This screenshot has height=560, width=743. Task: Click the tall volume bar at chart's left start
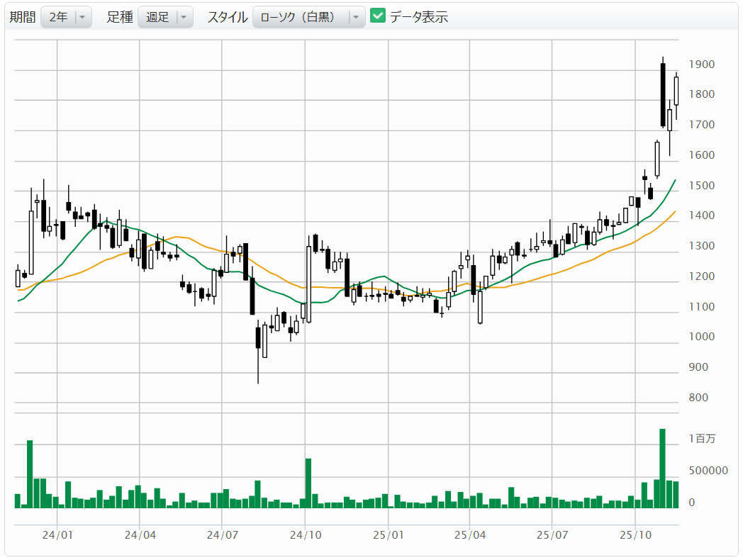(30, 474)
